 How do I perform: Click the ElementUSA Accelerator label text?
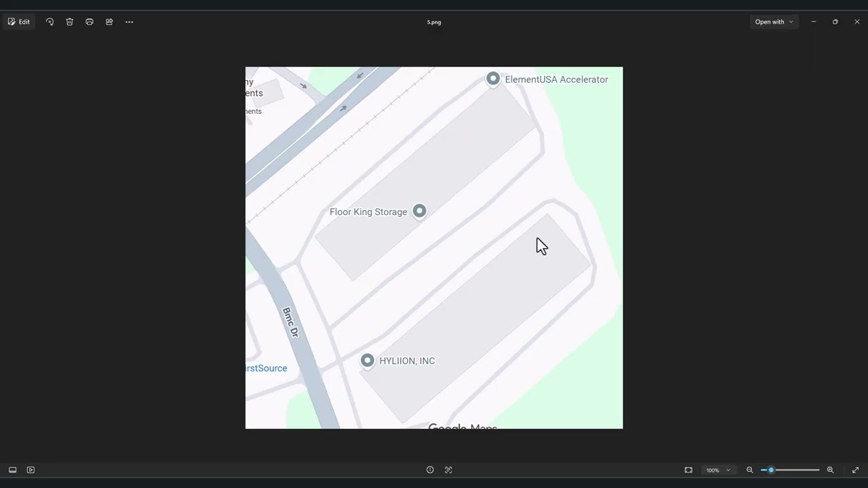click(556, 79)
